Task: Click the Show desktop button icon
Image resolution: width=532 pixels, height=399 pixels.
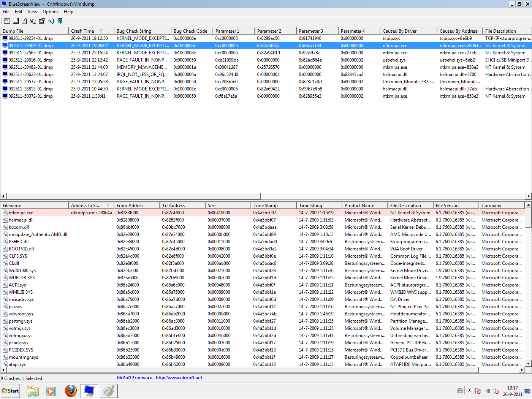Action: click(x=527, y=391)
